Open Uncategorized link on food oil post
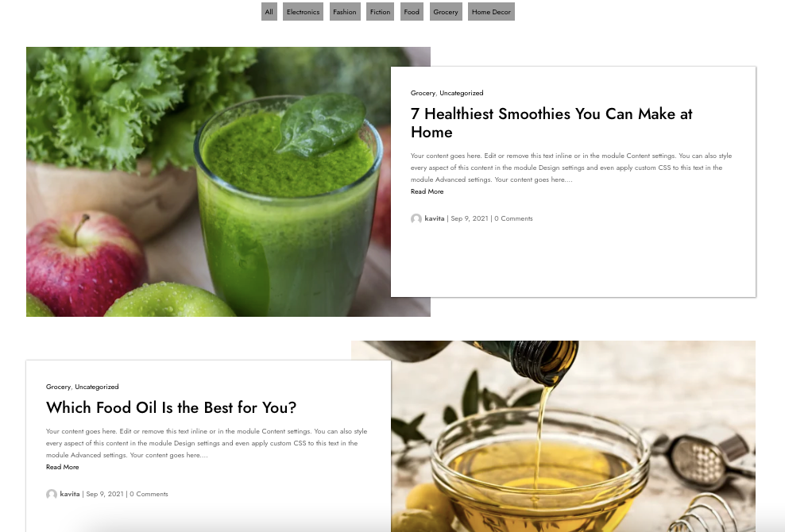Image resolution: width=785 pixels, height=532 pixels. click(97, 387)
